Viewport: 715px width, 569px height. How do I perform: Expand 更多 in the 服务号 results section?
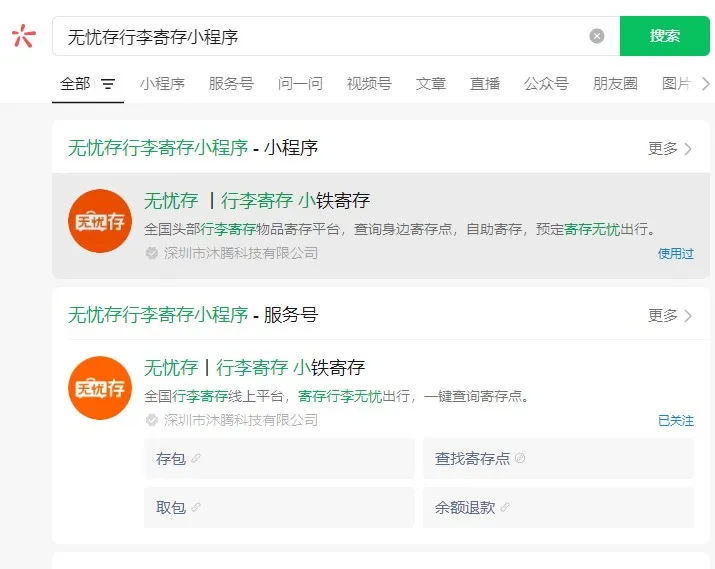tap(670, 315)
